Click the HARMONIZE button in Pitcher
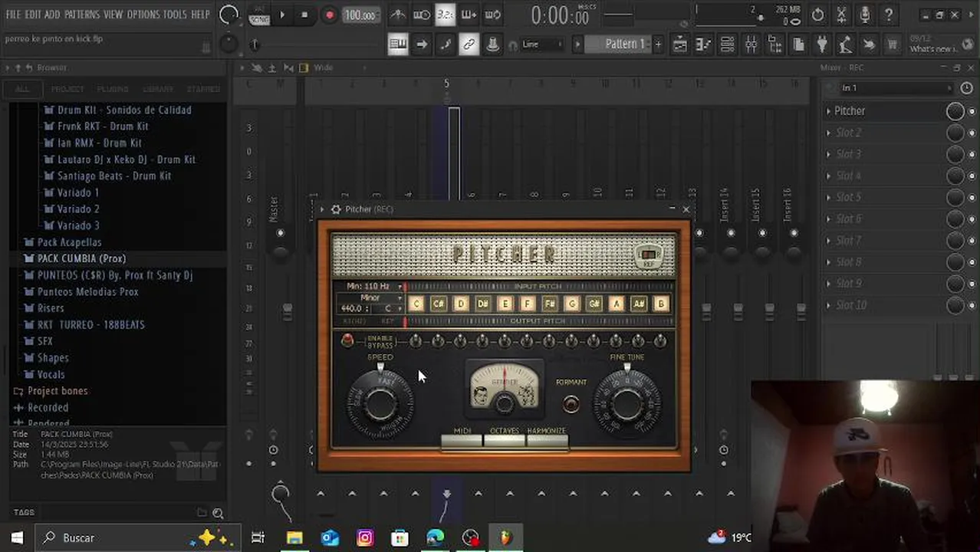The width and height of the screenshot is (980, 552). coord(547,441)
